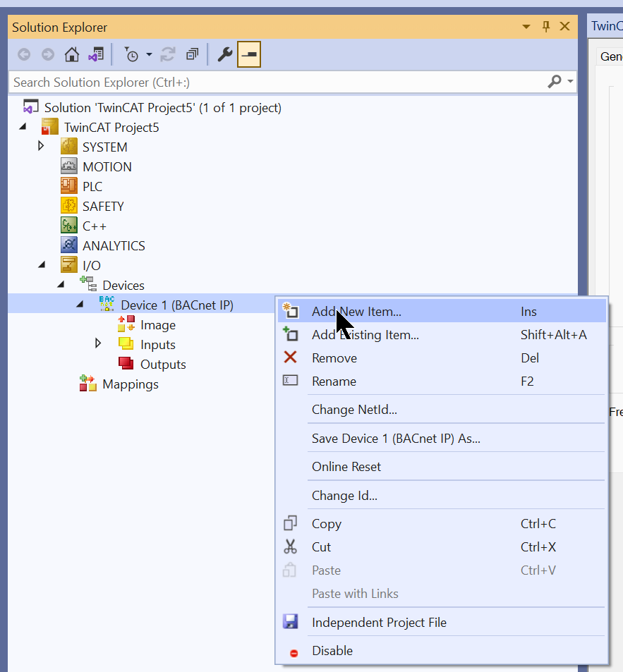Choose Change NetId... menu entry

pos(442,409)
